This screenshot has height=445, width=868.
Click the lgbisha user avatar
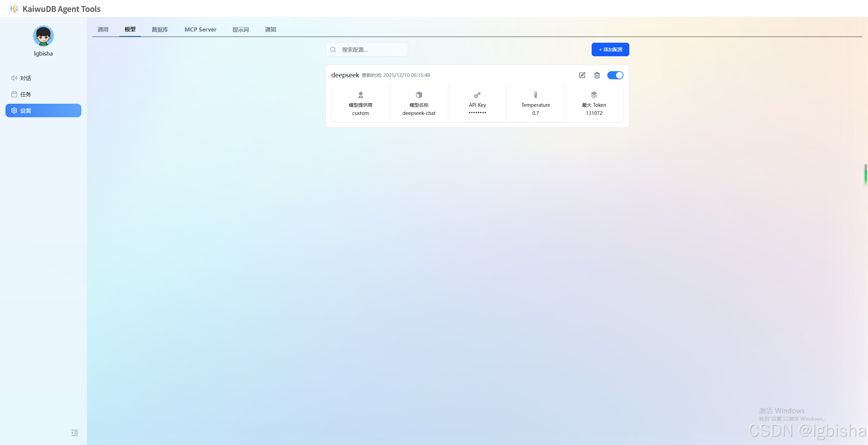coord(43,36)
